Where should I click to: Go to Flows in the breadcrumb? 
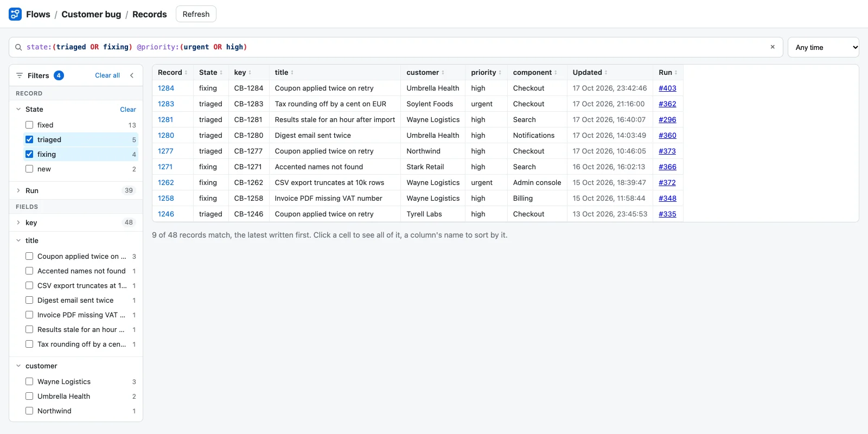[38, 14]
